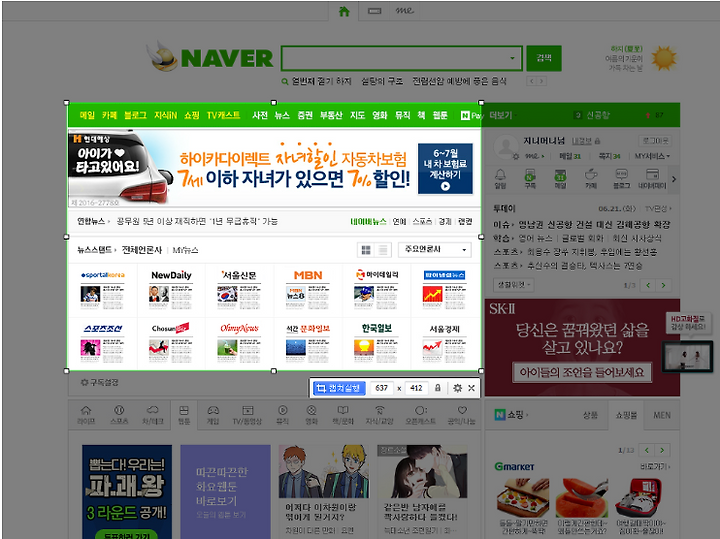Open the 'me' tab at top
Viewport: 720px width, 539px height.
tap(405, 11)
